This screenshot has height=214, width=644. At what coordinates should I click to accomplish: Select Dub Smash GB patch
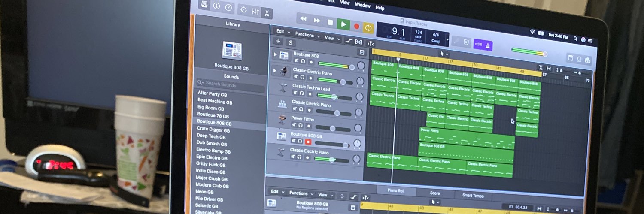[212, 143]
